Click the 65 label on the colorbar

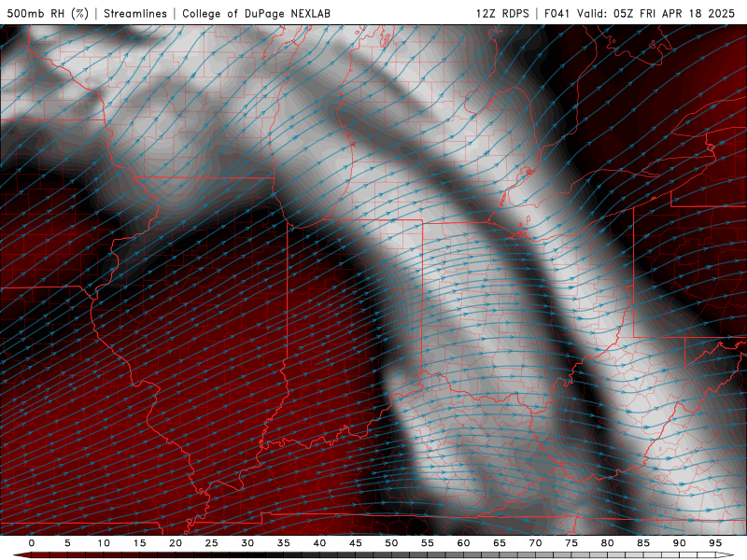pyautogui.click(x=500, y=543)
